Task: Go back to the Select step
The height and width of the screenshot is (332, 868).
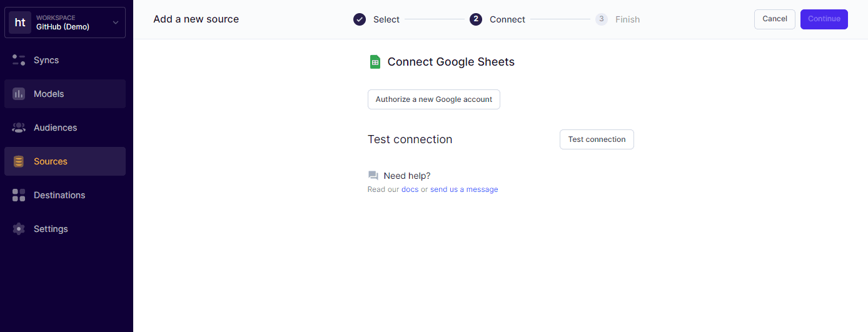Action: tap(376, 19)
